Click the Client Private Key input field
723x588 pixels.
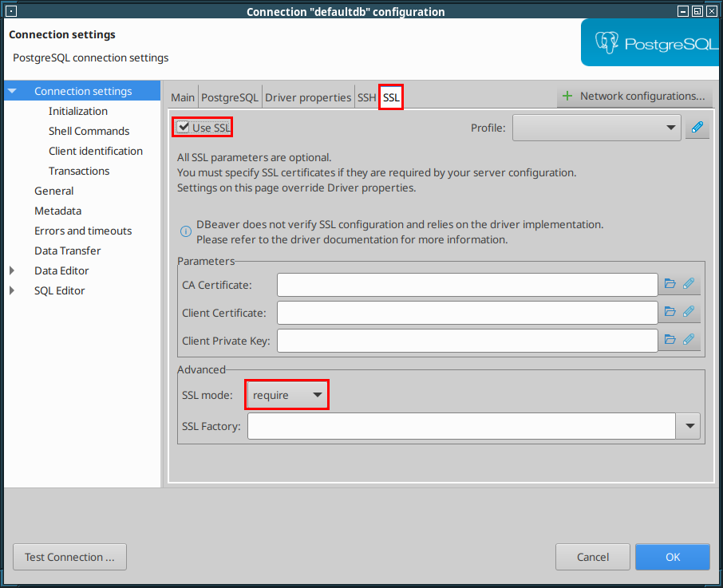click(x=467, y=341)
